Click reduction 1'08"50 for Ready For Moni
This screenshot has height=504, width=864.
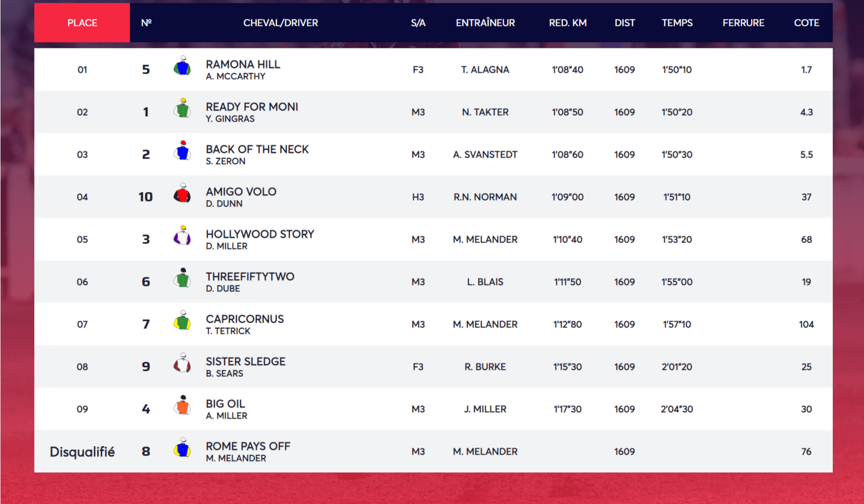[567, 112]
